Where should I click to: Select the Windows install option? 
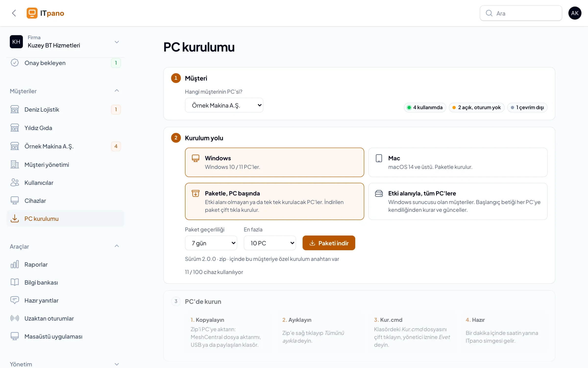pyautogui.click(x=274, y=162)
